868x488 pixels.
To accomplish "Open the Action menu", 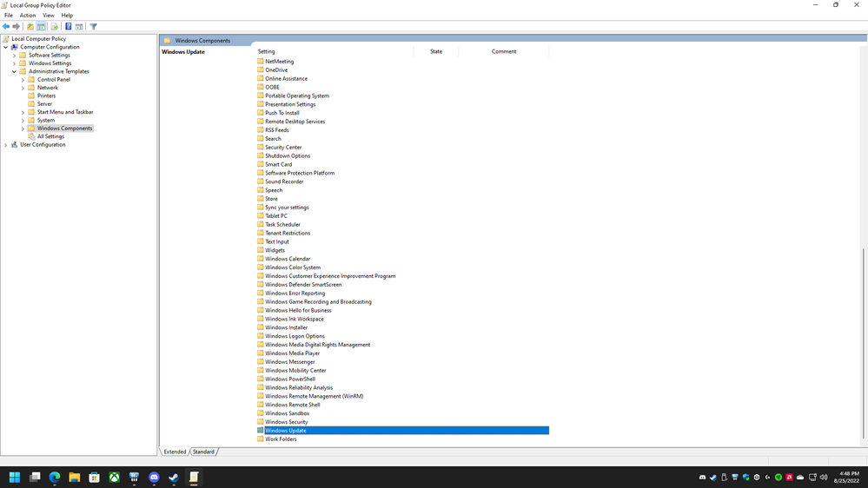I will [27, 16].
